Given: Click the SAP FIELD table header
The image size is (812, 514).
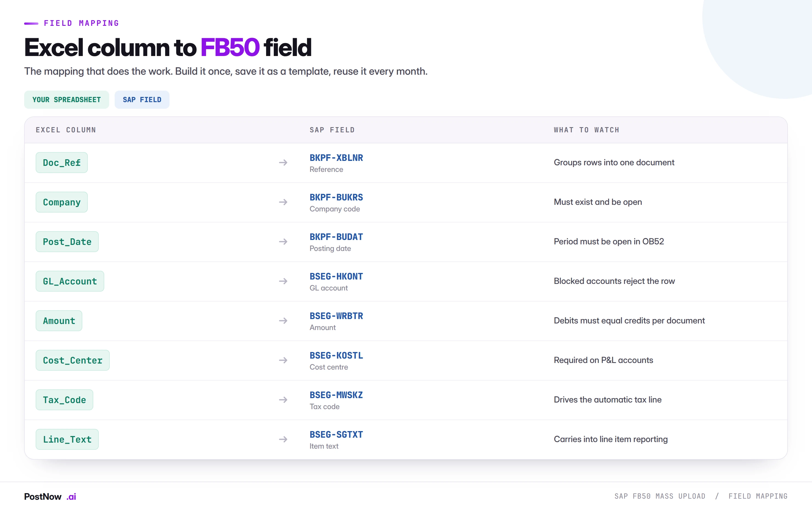Looking at the screenshot, I should [332, 130].
